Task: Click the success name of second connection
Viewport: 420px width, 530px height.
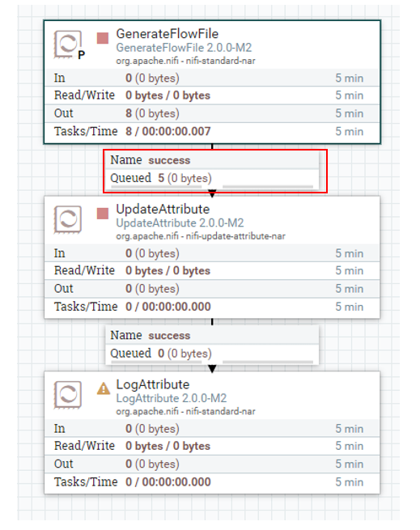Action: 169,336
